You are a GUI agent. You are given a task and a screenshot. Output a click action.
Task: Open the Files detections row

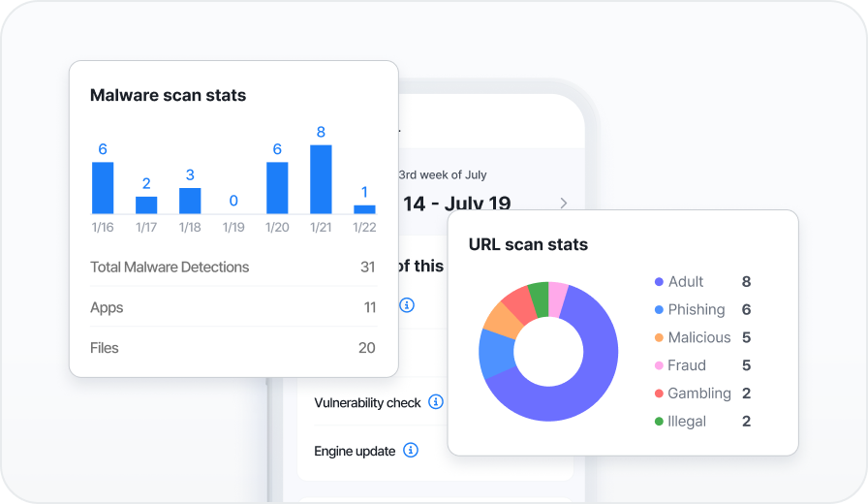tap(232, 348)
